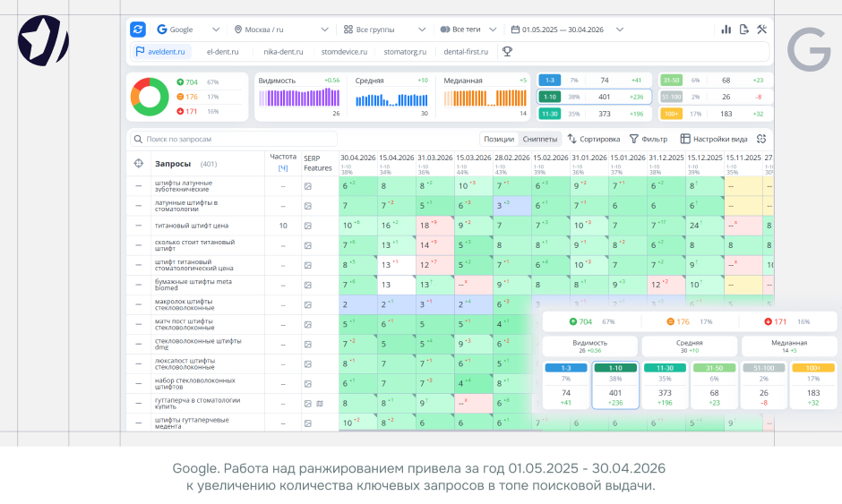The width and height of the screenshot is (842, 504).
Task: Click the sync icon right of Настройки вида
Action: coord(761,139)
